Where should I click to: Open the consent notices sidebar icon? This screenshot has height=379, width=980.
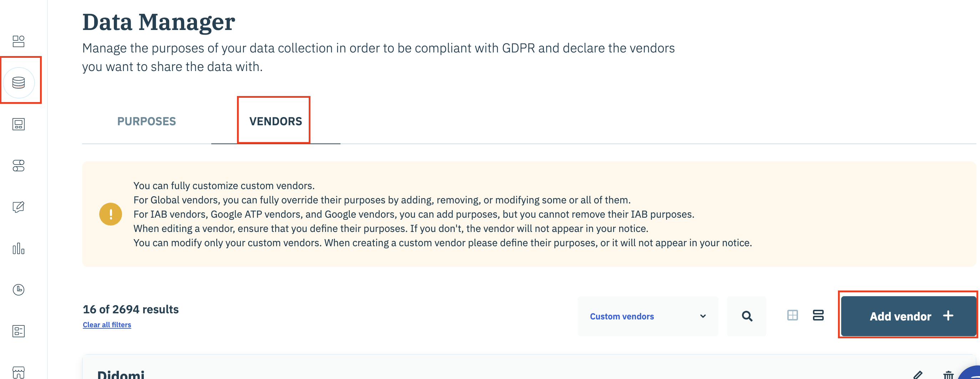[x=18, y=124]
